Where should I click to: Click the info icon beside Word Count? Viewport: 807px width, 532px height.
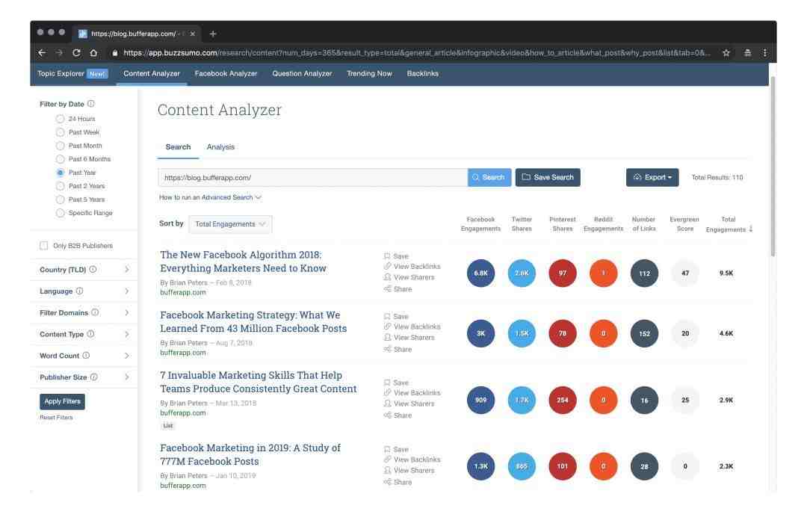pyautogui.click(x=86, y=355)
